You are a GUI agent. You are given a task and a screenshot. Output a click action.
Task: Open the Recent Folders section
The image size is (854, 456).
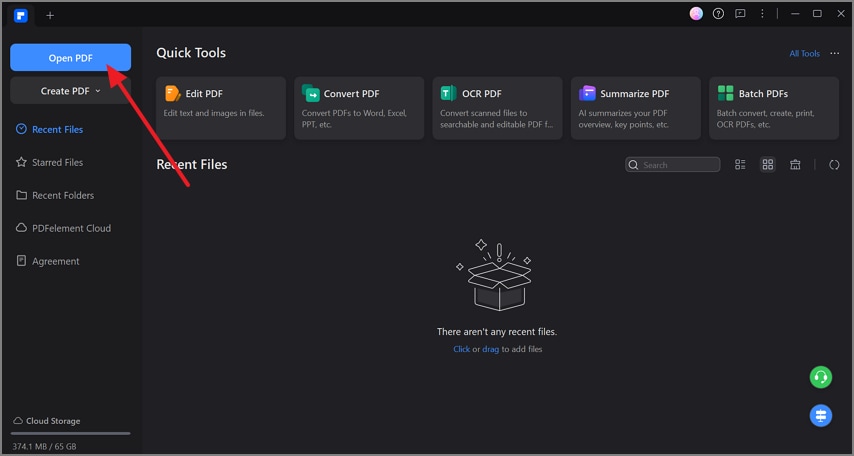pos(63,195)
